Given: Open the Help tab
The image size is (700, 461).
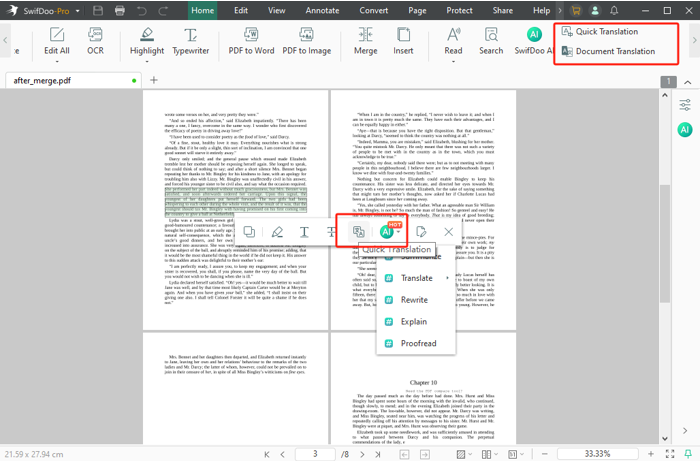Looking at the screenshot, I should tap(542, 10).
